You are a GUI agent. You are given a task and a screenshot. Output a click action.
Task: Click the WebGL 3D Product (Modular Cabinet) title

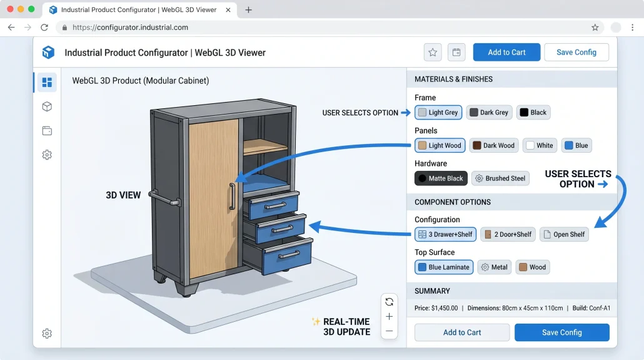pos(141,81)
